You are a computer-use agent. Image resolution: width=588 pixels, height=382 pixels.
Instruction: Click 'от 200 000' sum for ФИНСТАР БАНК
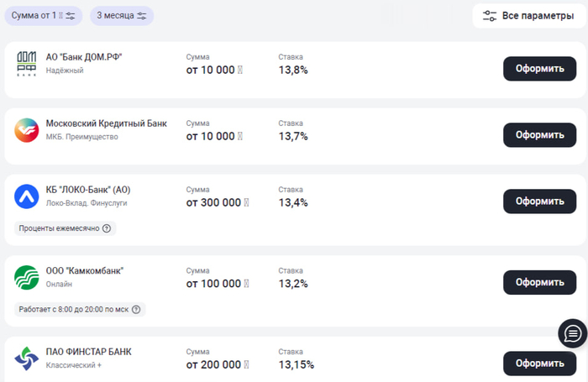coord(217,364)
